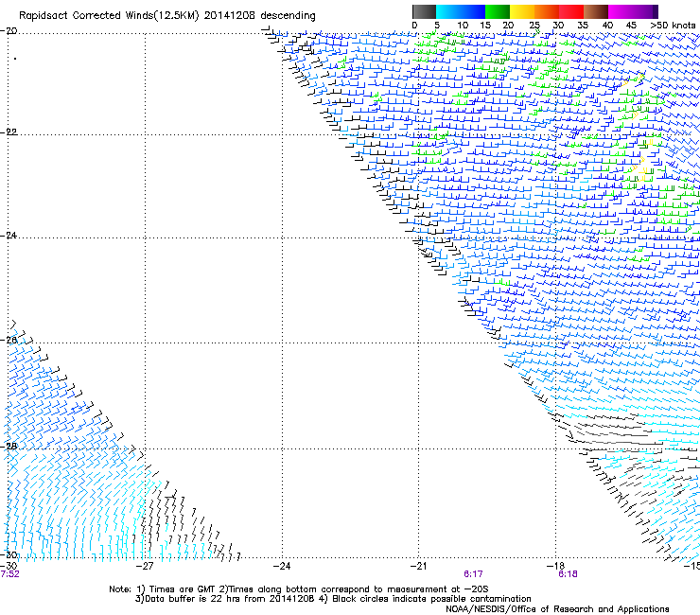Click the -20 latitude axis label
This screenshot has height=615, width=700.
(x=9, y=30)
